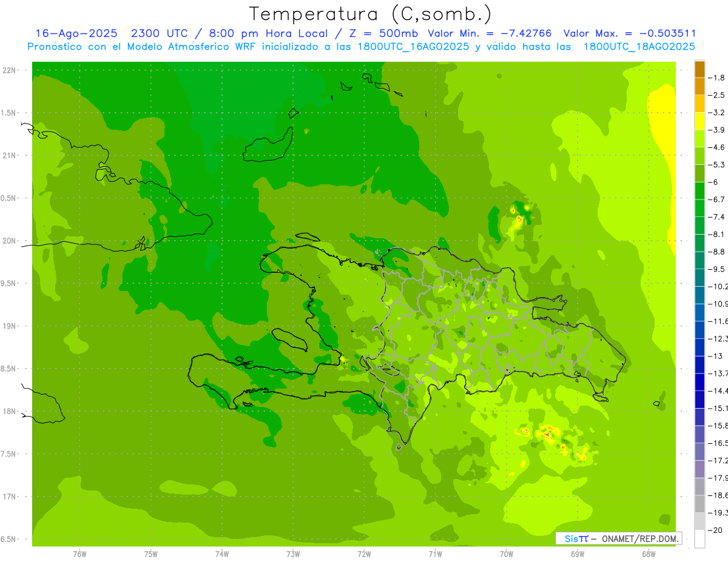The image size is (728, 562).
Task: Click the "-7.4" legend value
Action: pyautogui.click(x=717, y=216)
